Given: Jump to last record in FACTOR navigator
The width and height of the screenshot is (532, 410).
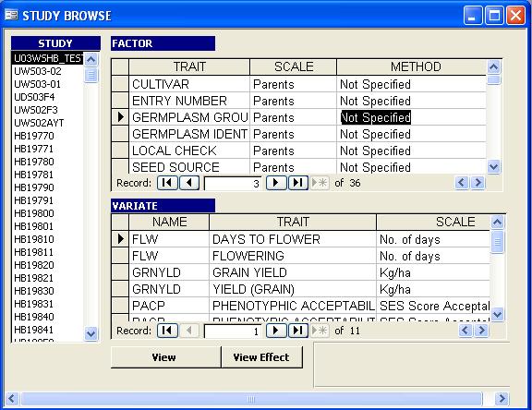Looking at the screenshot, I should pyautogui.click(x=298, y=183).
